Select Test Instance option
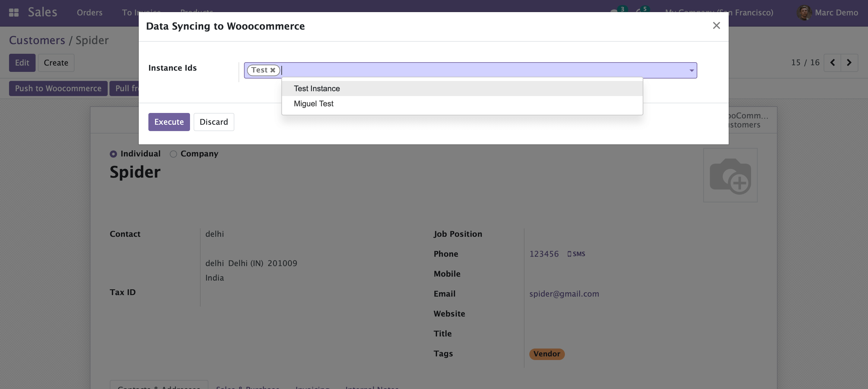Viewport: 868px width, 389px height. [x=316, y=88]
